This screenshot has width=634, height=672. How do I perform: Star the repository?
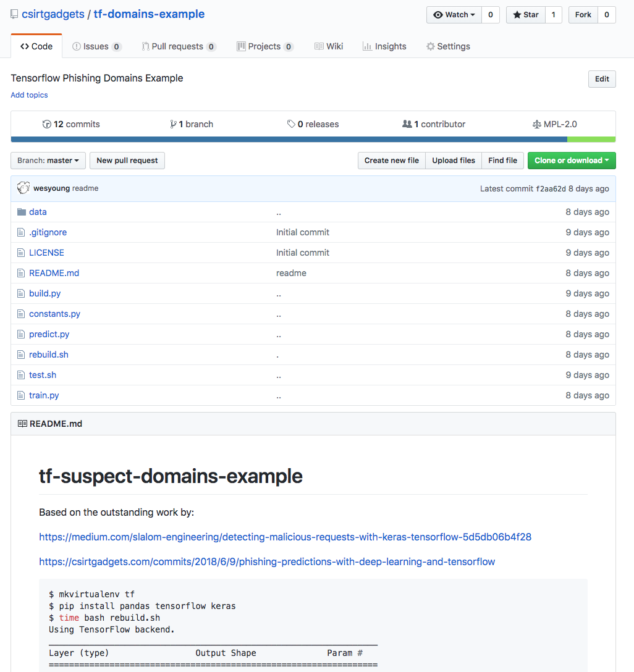525,15
